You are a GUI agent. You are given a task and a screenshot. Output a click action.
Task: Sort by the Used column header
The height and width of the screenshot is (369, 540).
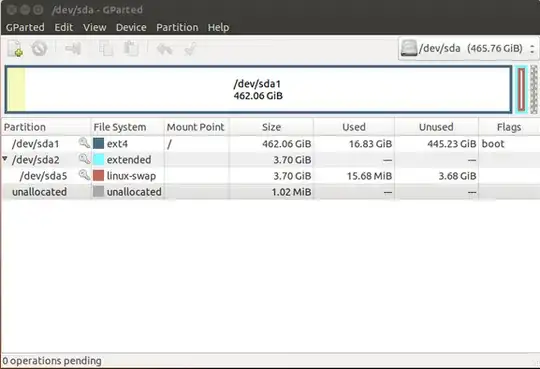coord(354,127)
